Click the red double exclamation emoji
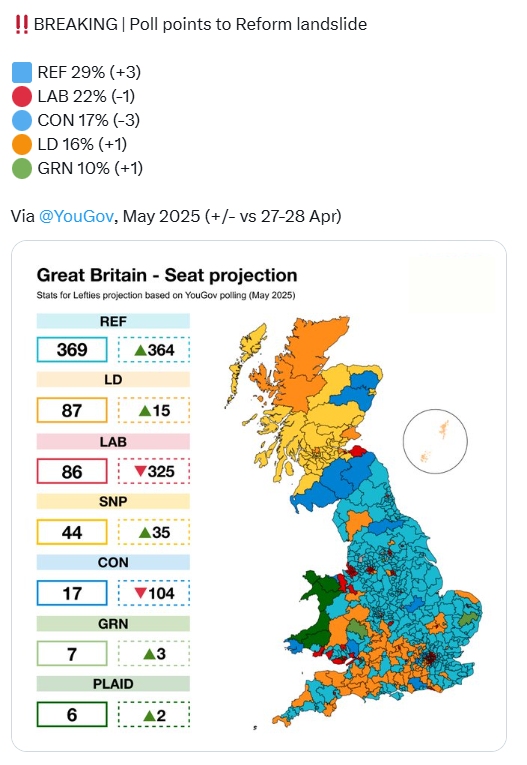The image size is (527, 765). pos(21,24)
